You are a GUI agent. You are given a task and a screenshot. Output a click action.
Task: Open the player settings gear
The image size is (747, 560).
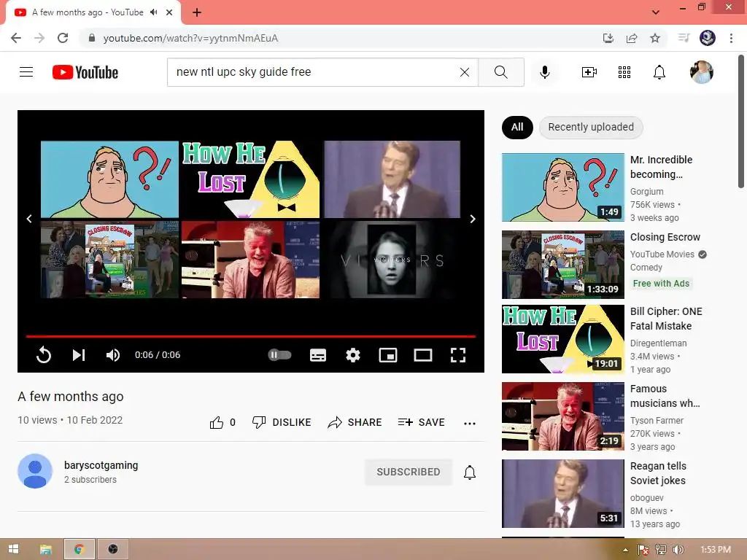coord(353,355)
